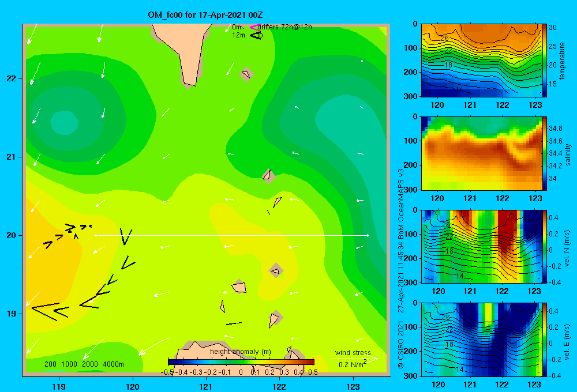This screenshot has width=577, height=392.
Task: Click the magenta 0m drifter legend arrow
Action: 254,27
